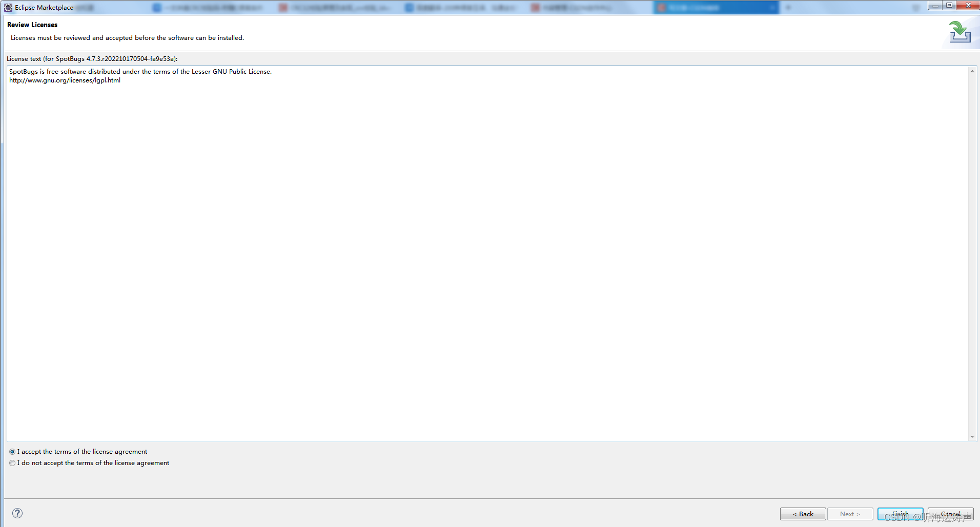The image size is (980, 527).
Task: Go back with the Back button
Action: pos(803,514)
